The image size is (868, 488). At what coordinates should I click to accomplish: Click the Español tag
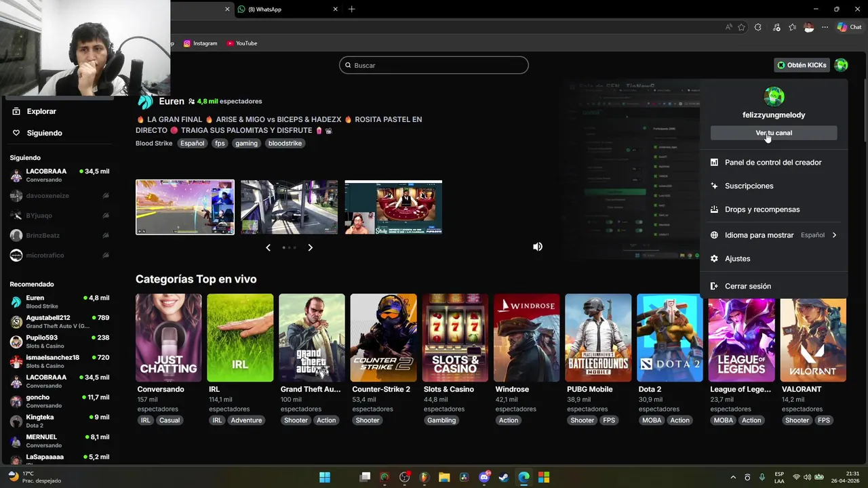pos(192,143)
